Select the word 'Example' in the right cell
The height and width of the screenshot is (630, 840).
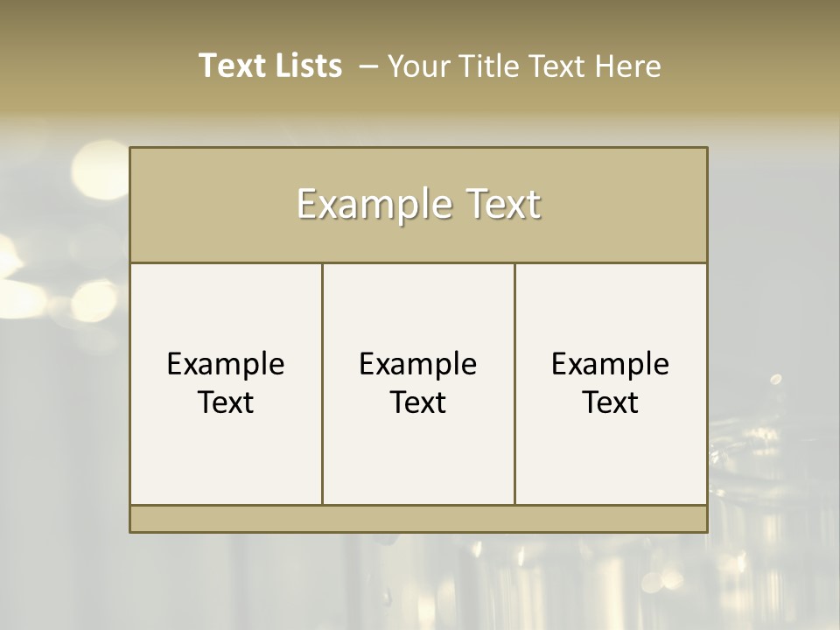[x=610, y=364]
